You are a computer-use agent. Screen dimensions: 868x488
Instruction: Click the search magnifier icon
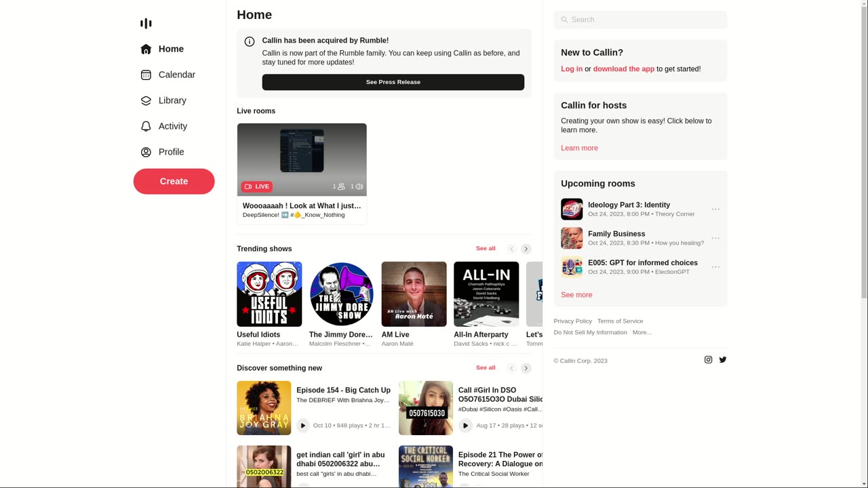click(x=564, y=20)
